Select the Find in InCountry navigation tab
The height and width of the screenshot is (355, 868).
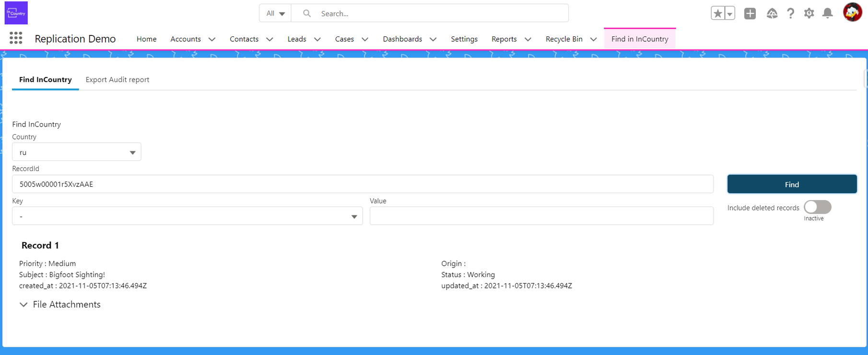tap(640, 39)
